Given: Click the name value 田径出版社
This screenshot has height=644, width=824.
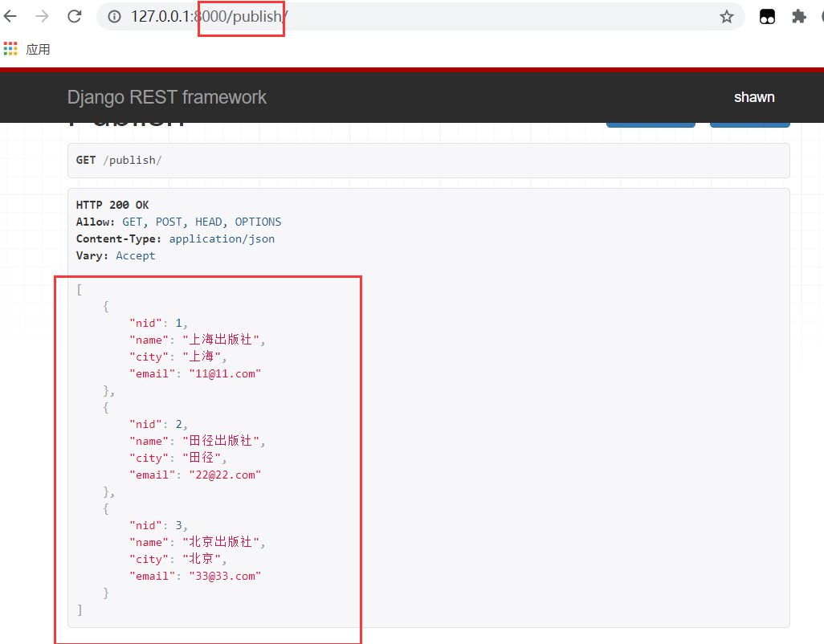Looking at the screenshot, I should pyautogui.click(x=221, y=441).
